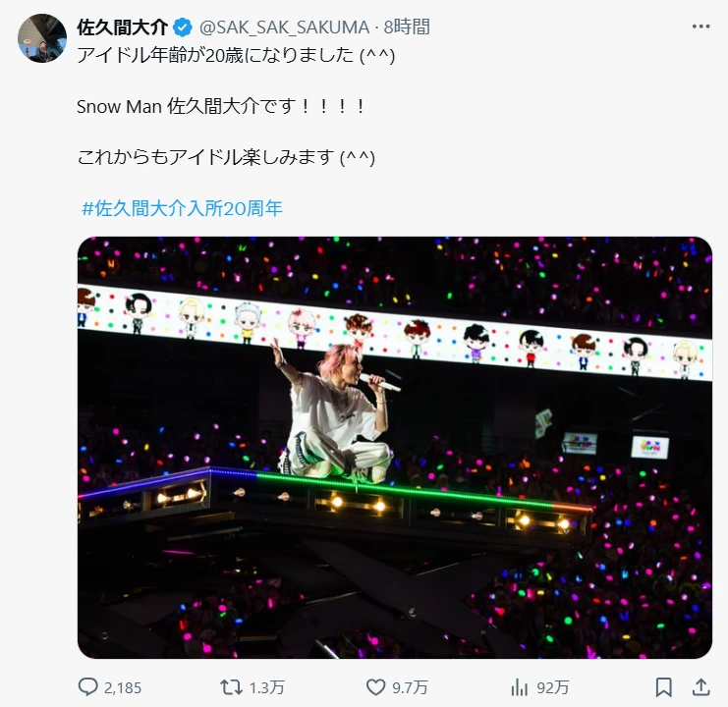
Task: Like the post with the heart icon
Action: click(x=375, y=687)
